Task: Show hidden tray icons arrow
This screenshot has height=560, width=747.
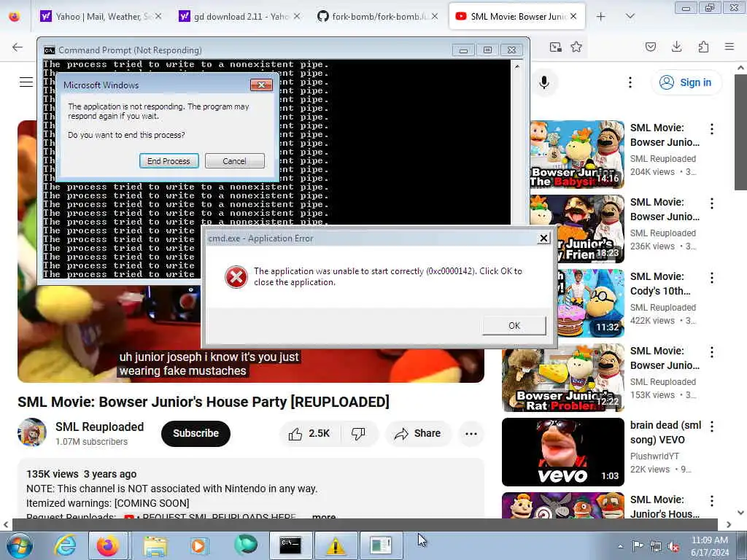Action: tap(620, 546)
